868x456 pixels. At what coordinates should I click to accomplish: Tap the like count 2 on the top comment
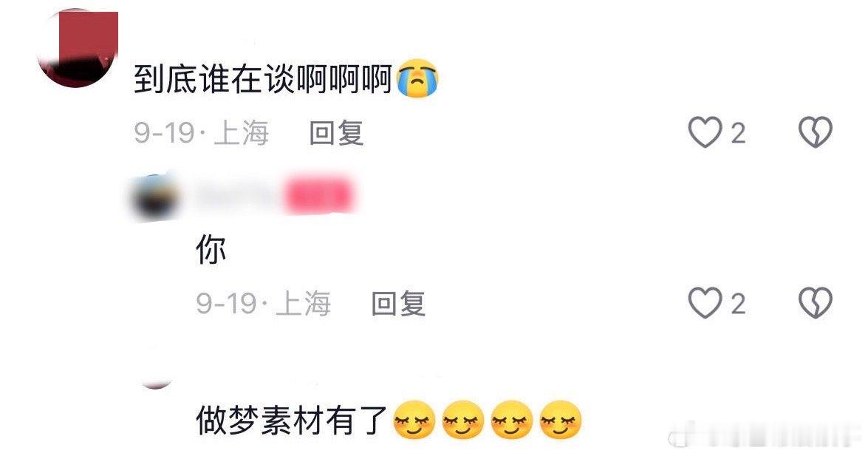point(738,134)
